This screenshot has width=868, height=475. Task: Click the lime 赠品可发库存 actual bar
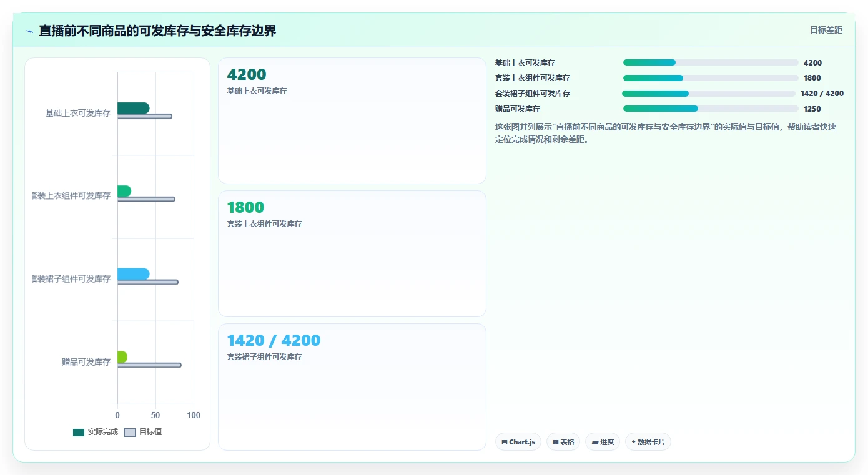coord(122,357)
